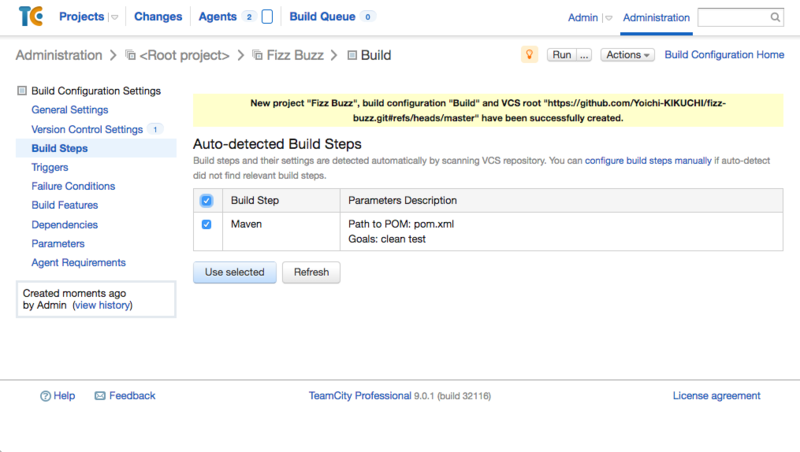Toggle the select-all build steps checkbox
Screen dimensions: 800x452
pyautogui.click(x=206, y=201)
